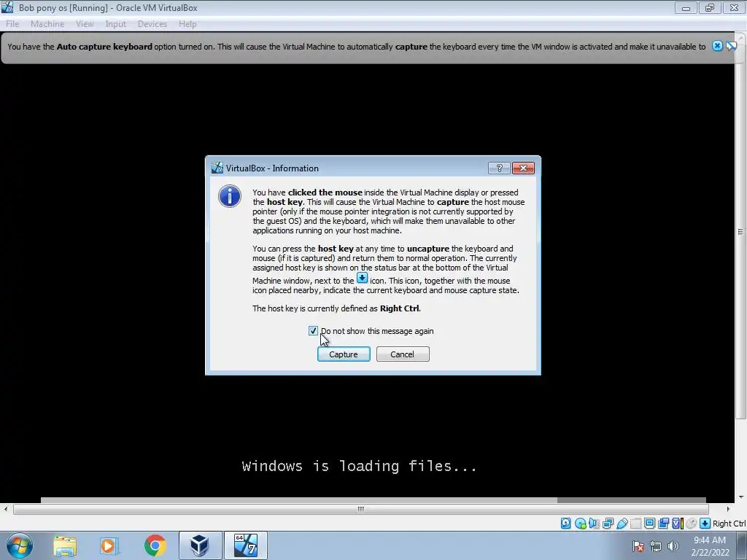Click the horizontal scrollbar right arrow
Screen dimensions: 747x560
[x=727, y=509]
